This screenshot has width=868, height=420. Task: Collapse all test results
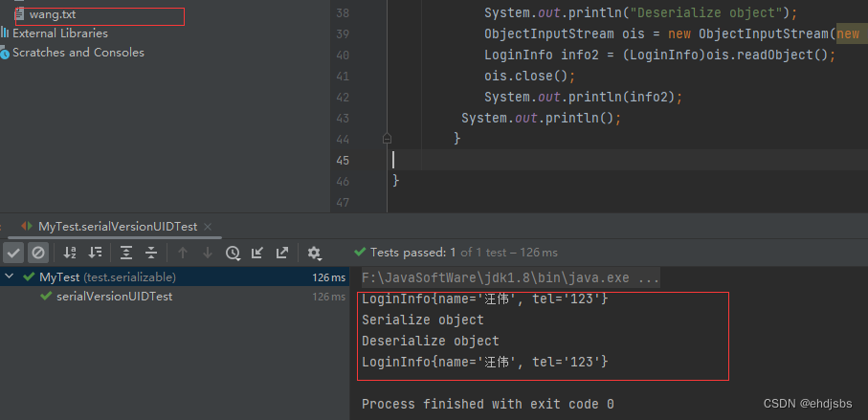tap(151, 253)
